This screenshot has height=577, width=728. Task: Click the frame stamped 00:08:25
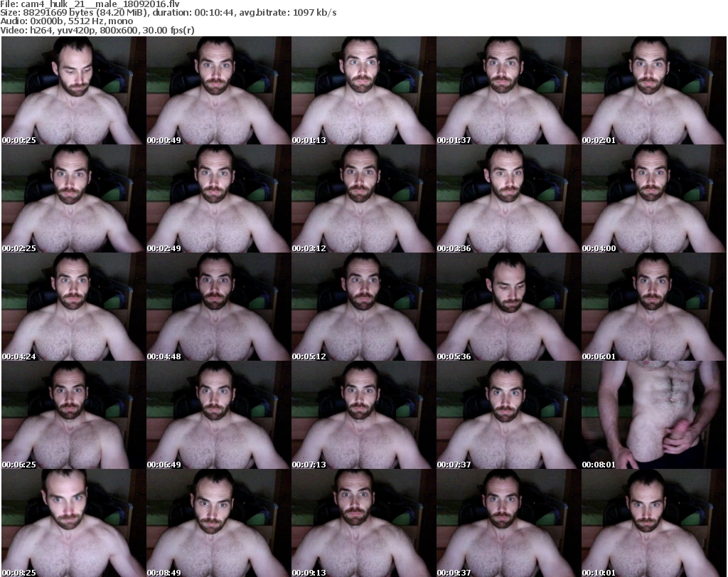pos(74,523)
